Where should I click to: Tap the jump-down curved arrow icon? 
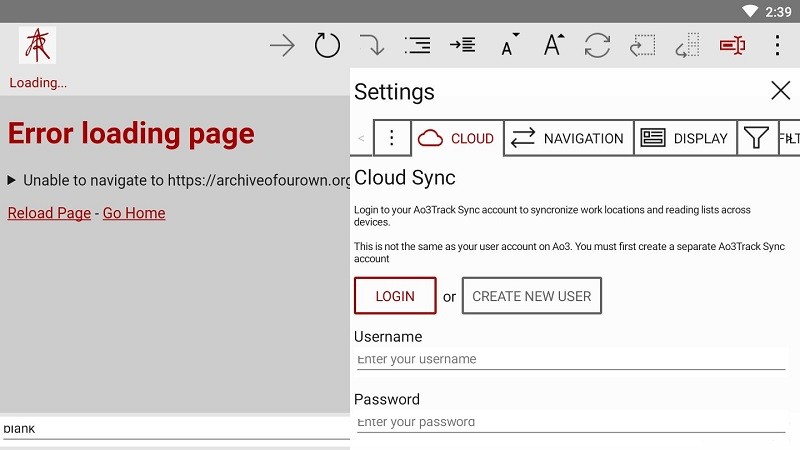point(372,45)
